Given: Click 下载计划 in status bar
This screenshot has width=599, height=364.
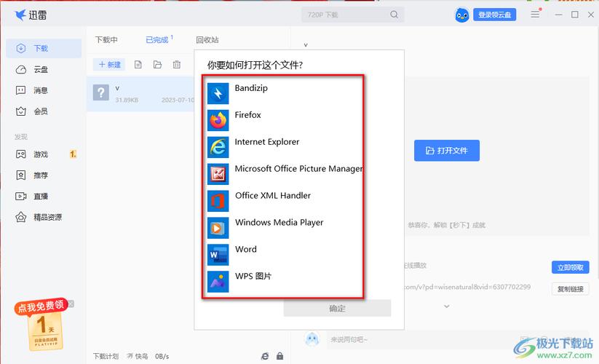Looking at the screenshot, I should click(x=106, y=356).
